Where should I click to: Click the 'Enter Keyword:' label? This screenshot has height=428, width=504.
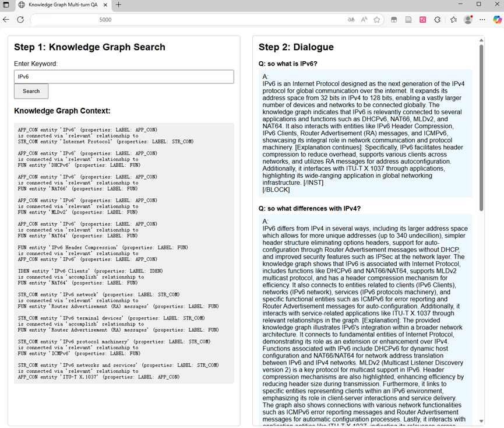pyautogui.click(x=36, y=64)
